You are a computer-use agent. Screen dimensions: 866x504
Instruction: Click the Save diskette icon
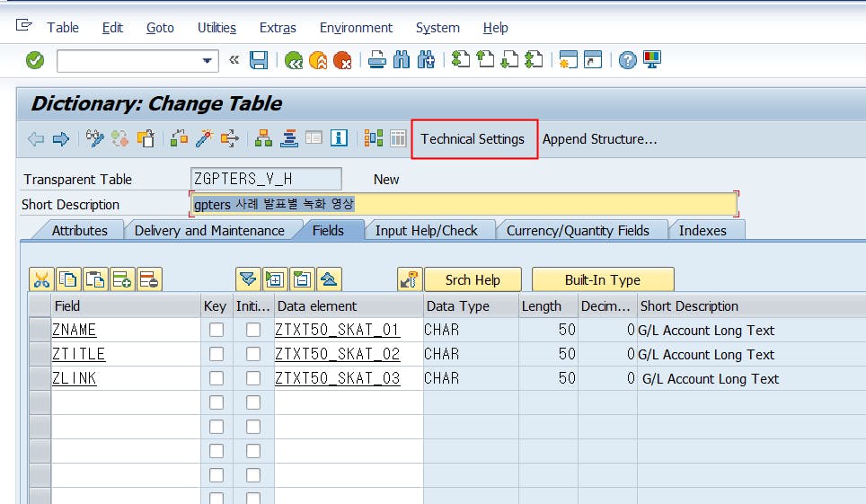[x=259, y=59]
